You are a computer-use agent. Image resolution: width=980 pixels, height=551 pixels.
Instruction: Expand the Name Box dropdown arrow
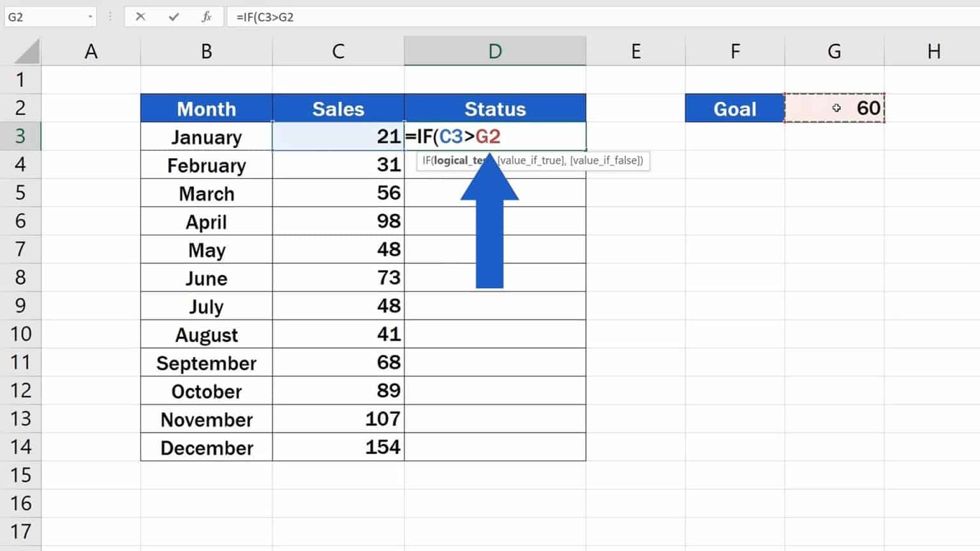[90, 17]
